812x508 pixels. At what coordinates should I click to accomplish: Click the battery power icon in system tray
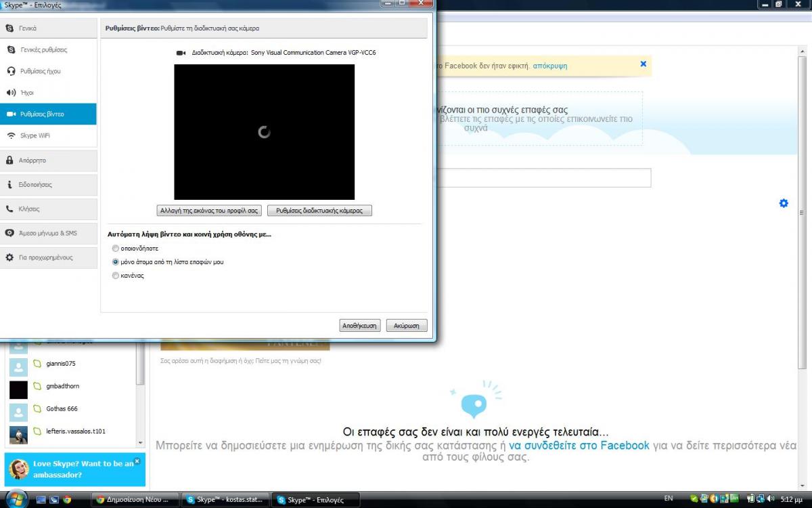point(751,499)
